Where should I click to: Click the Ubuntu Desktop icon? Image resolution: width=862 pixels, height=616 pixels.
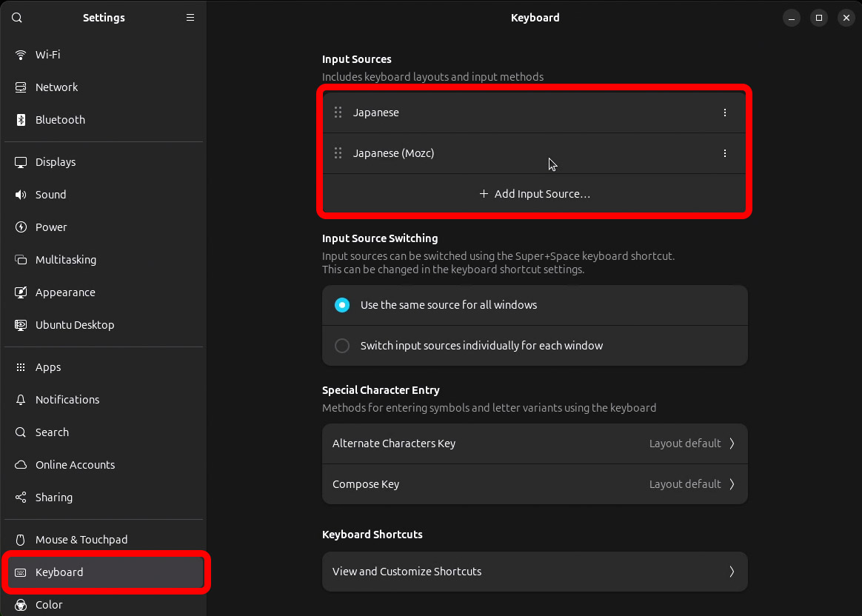pyautogui.click(x=21, y=325)
